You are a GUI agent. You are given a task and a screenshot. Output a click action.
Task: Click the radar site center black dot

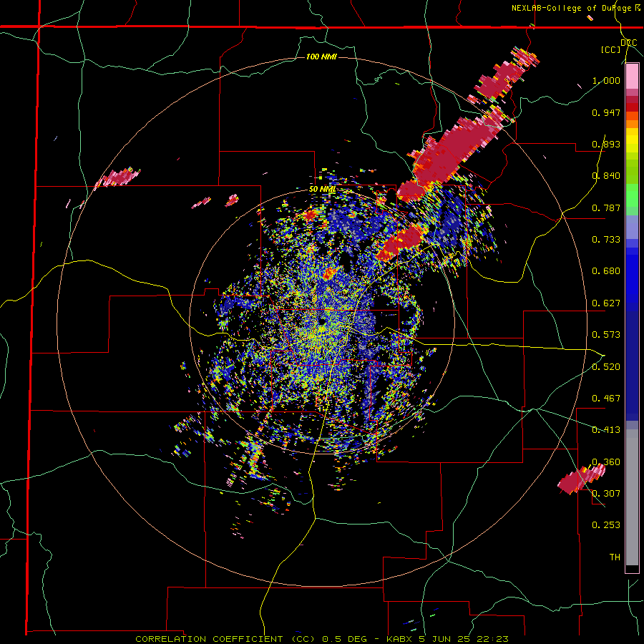pyautogui.click(x=322, y=321)
